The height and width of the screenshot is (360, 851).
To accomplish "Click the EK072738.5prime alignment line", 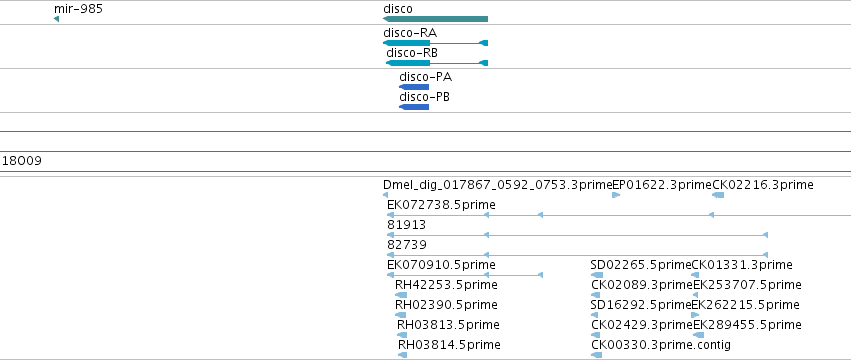I will (619, 215).
